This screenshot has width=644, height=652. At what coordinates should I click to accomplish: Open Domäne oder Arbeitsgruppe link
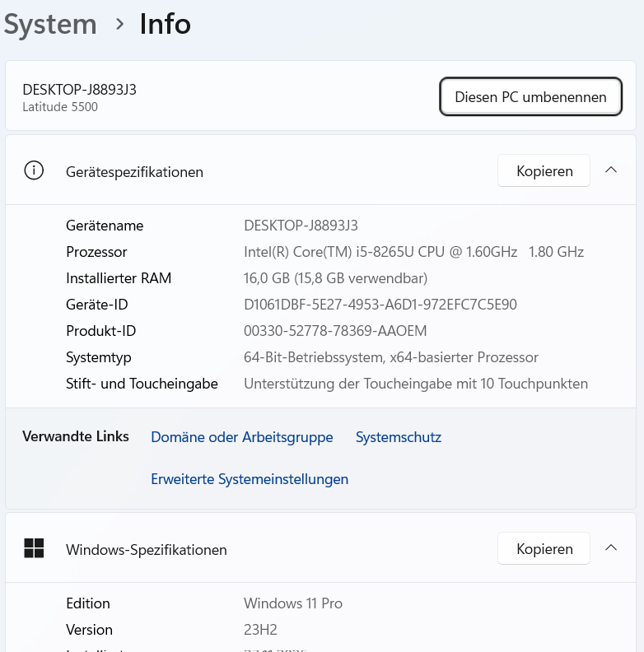[x=242, y=437]
